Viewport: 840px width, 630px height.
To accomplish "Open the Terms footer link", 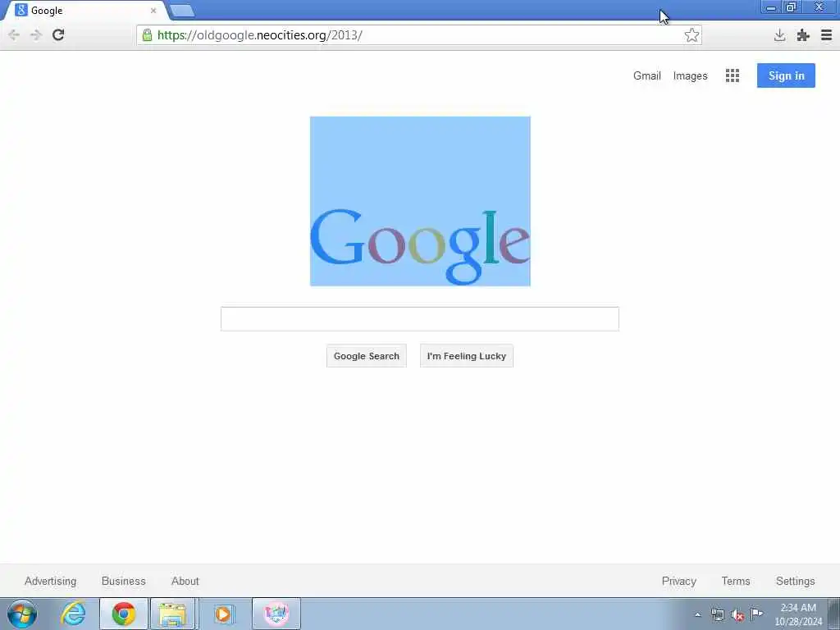I will click(x=736, y=581).
